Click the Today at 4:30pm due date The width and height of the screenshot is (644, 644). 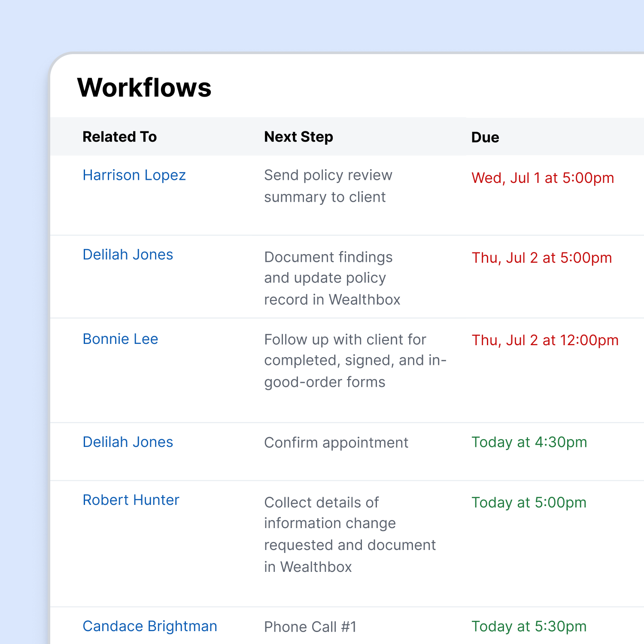coord(529,442)
